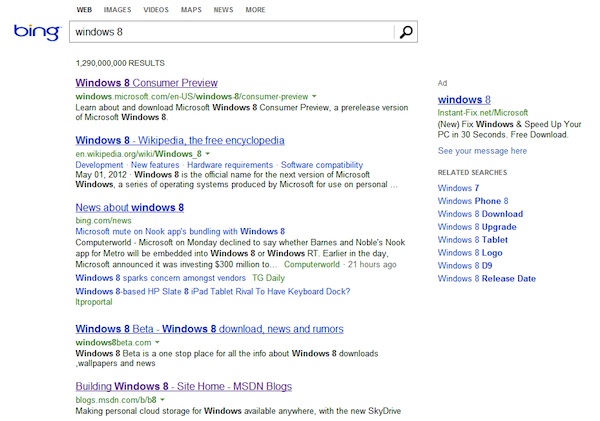600x421 pixels.
Task: Select related search Windows 8 Upgrade
Action: coord(477,227)
